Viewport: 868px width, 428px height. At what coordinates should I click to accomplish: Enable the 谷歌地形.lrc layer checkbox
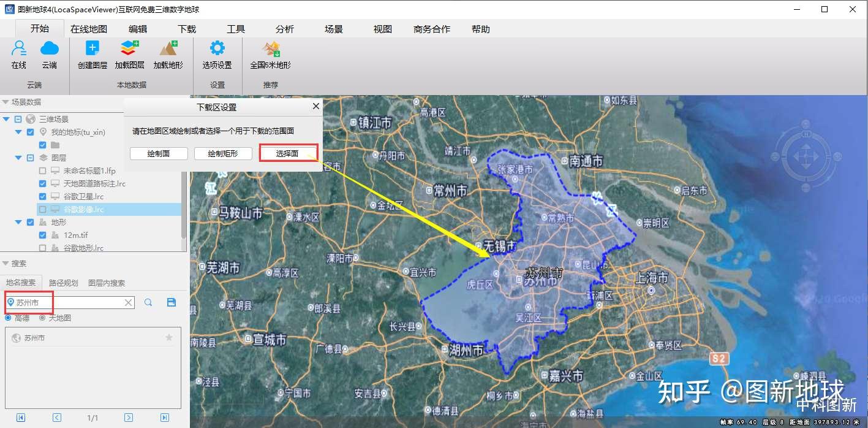click(42, 248)
